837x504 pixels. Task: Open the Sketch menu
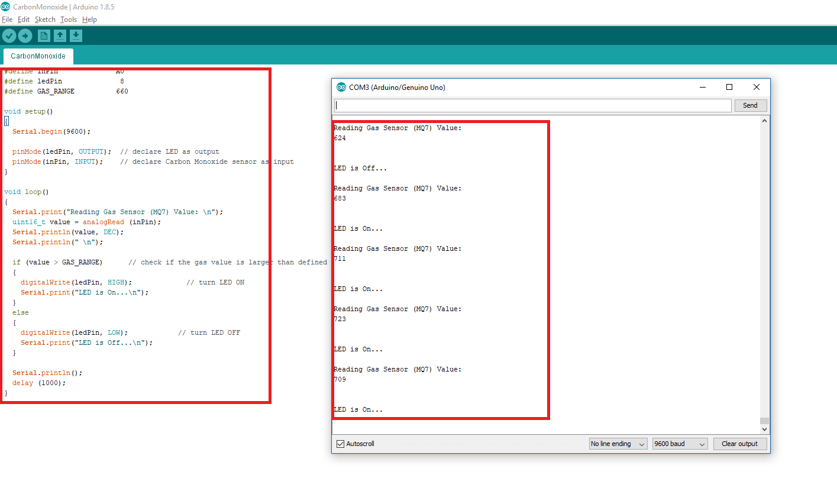[45, 20]
